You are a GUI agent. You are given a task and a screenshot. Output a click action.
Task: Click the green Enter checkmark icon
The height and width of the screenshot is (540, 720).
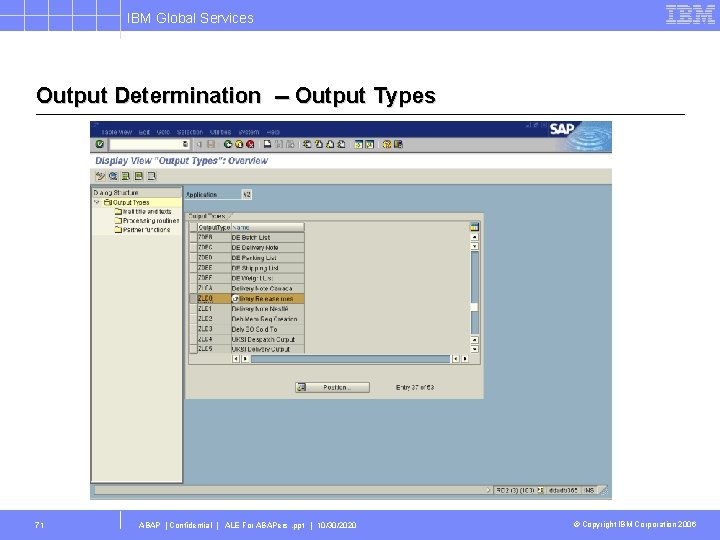(x=100, y=144)
